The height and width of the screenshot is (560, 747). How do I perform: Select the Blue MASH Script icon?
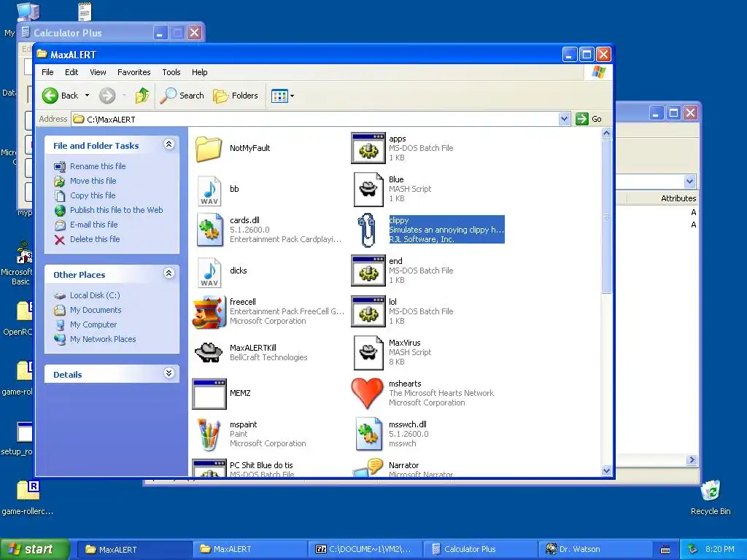368,190
